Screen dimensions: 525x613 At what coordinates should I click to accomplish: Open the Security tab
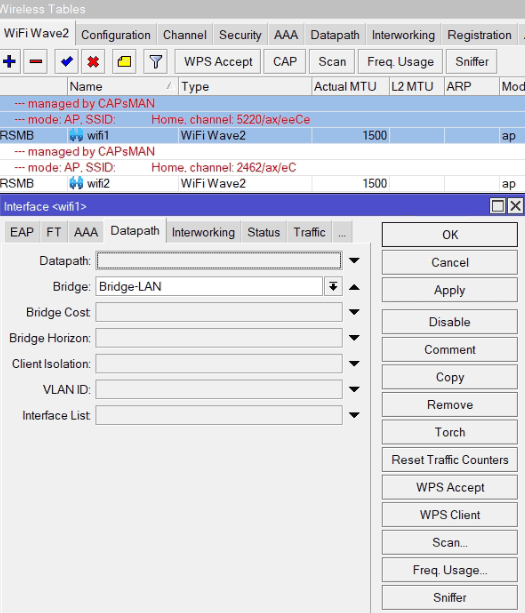(240, 35)
